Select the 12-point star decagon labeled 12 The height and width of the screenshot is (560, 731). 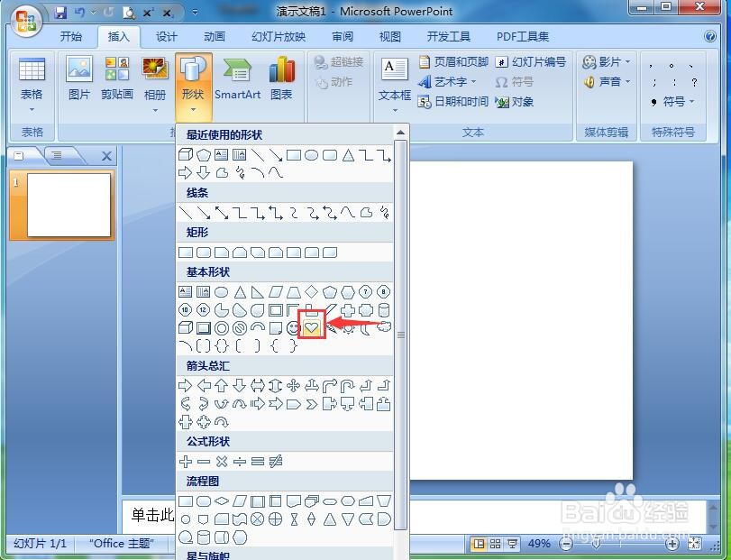point(204,310)
